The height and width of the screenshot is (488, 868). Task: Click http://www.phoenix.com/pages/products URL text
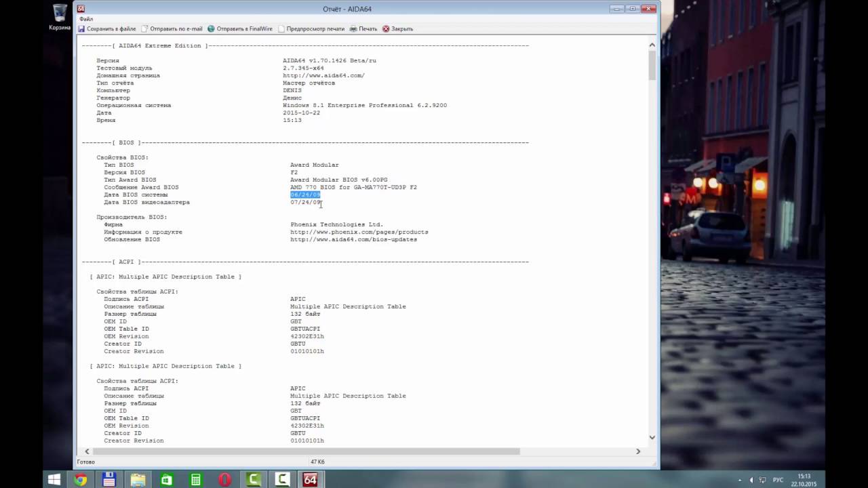coord(359,232)
